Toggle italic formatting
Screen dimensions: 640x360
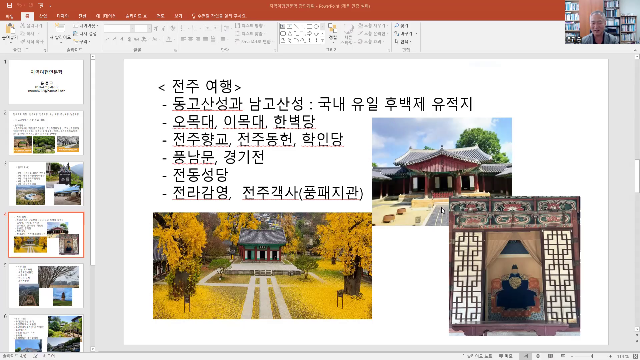(x=115, y=39)
